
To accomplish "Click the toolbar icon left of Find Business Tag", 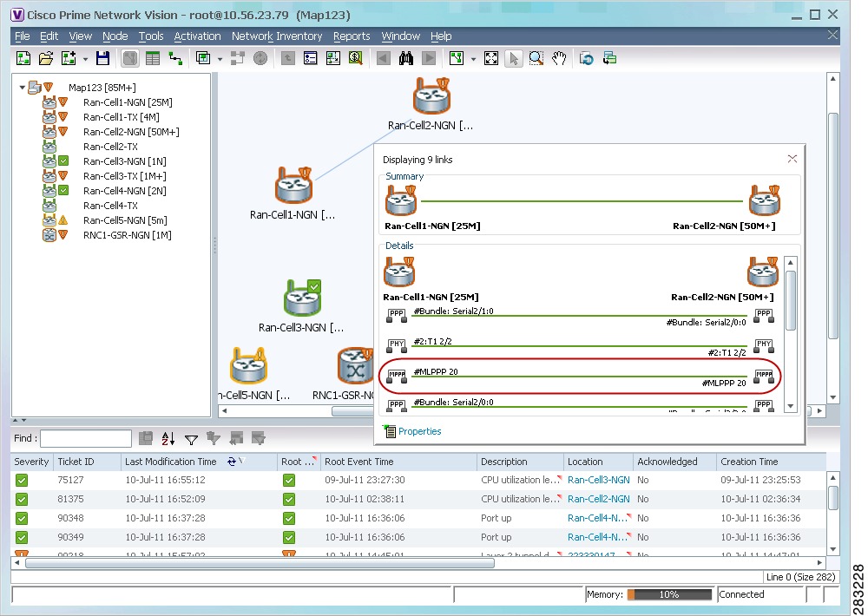I will point(333,58).
